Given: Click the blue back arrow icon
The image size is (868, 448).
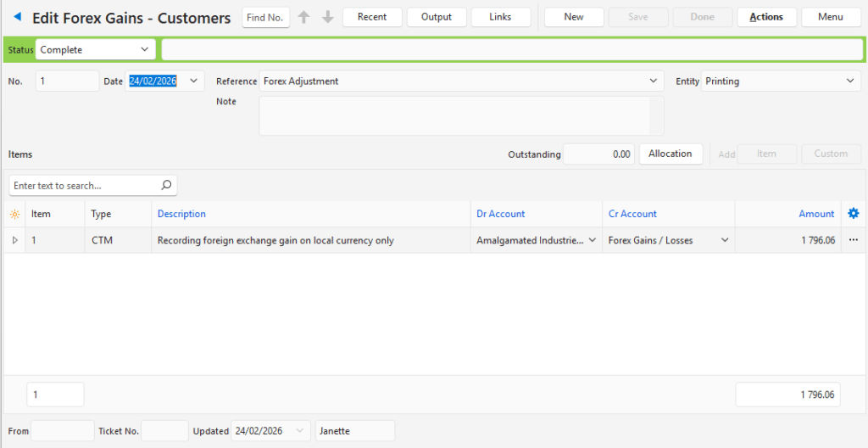Looking at the screenshot, I should pos(18,17).
